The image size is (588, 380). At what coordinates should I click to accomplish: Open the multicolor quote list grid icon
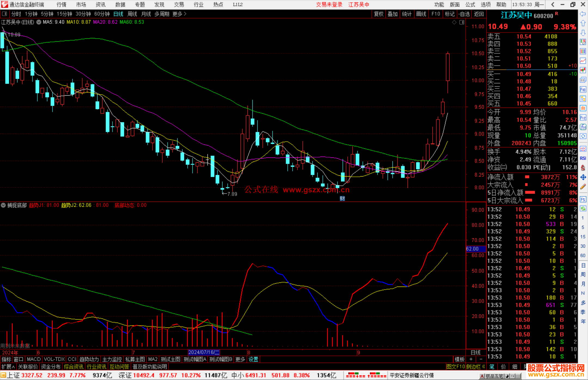click(583, 51)
